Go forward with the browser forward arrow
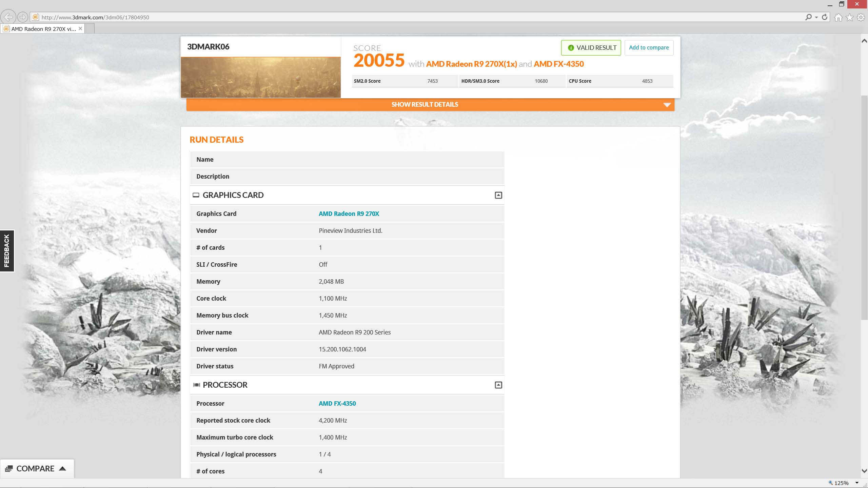 [22, 17]
